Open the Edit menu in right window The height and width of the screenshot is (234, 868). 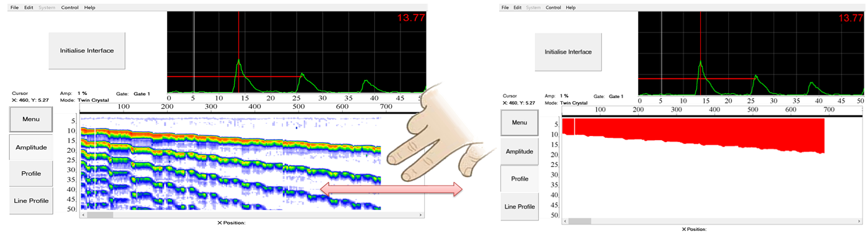pyautogui.click(x=517, y=7)
